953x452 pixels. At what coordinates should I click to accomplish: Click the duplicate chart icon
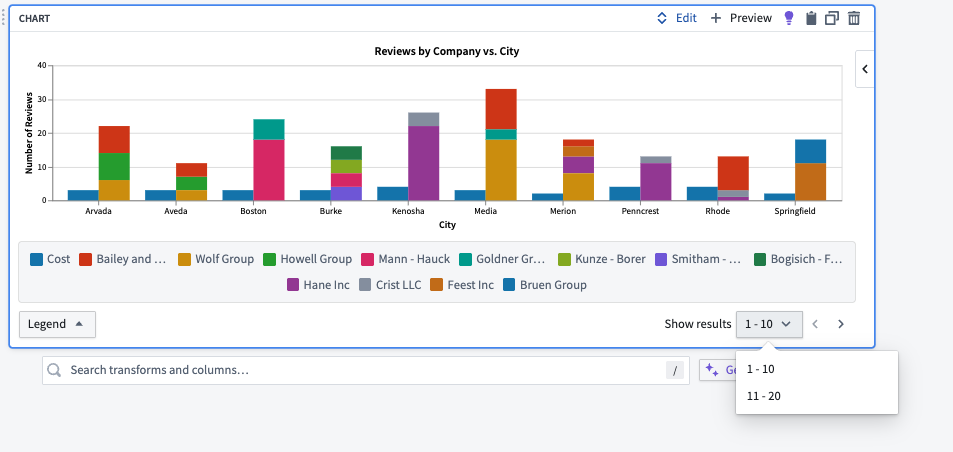point(831,18)
